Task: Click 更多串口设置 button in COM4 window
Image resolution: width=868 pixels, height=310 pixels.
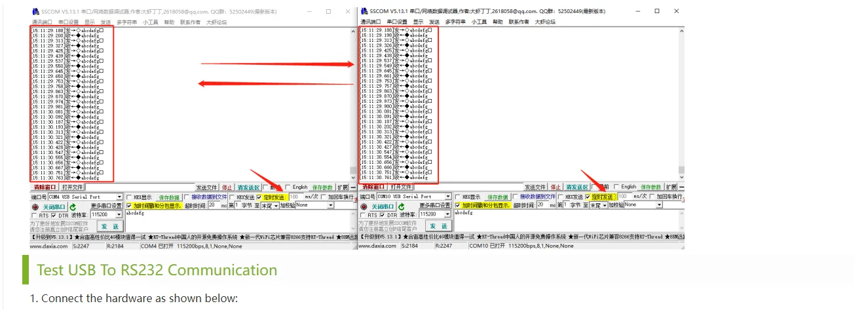Action: click(107, 205)
